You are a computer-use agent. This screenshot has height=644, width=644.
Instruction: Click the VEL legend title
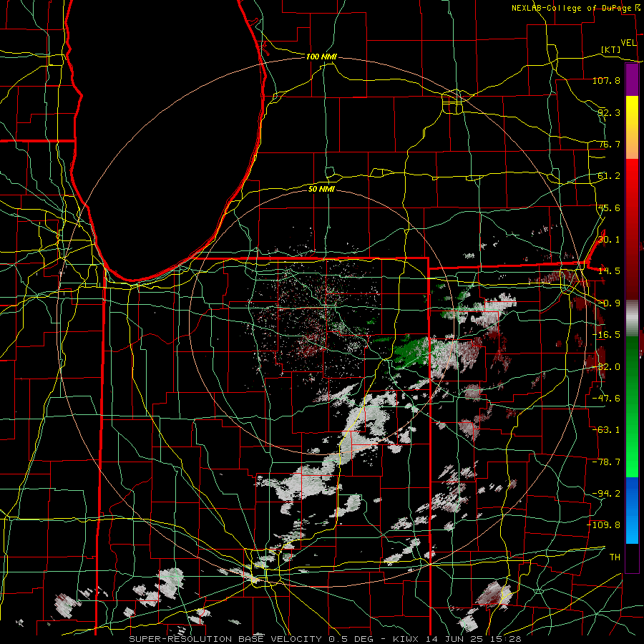tap(628, 43)
